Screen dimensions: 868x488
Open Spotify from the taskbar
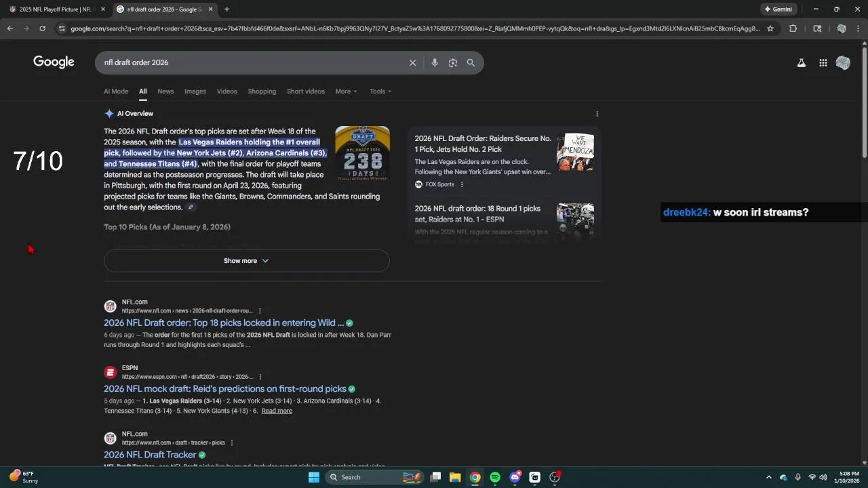pos(495,477)
